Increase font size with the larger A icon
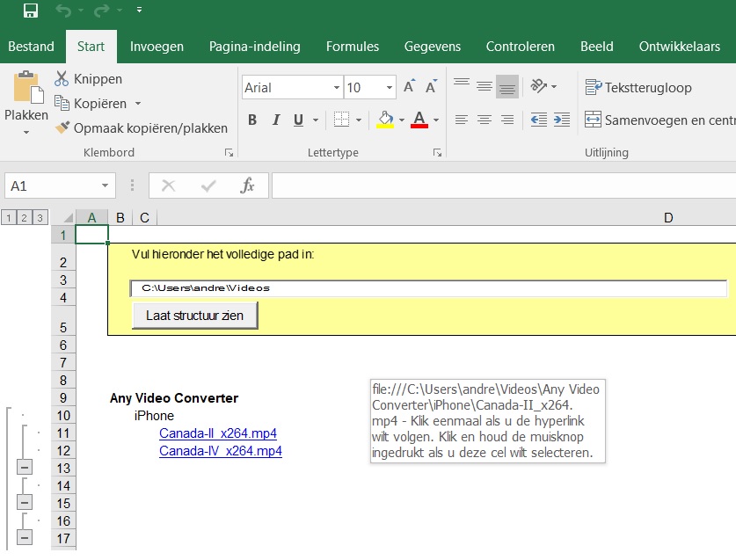Viewport: 736px width, 560px height. (409, 87)
